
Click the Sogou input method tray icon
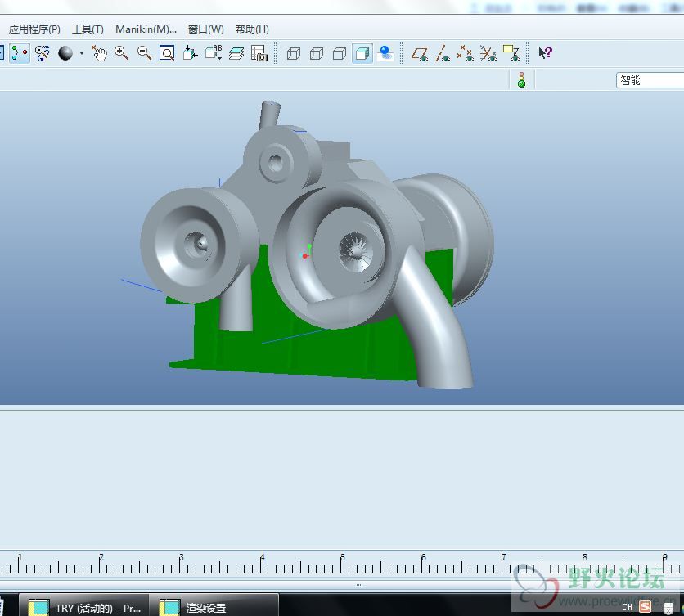[x=646, y=606]
